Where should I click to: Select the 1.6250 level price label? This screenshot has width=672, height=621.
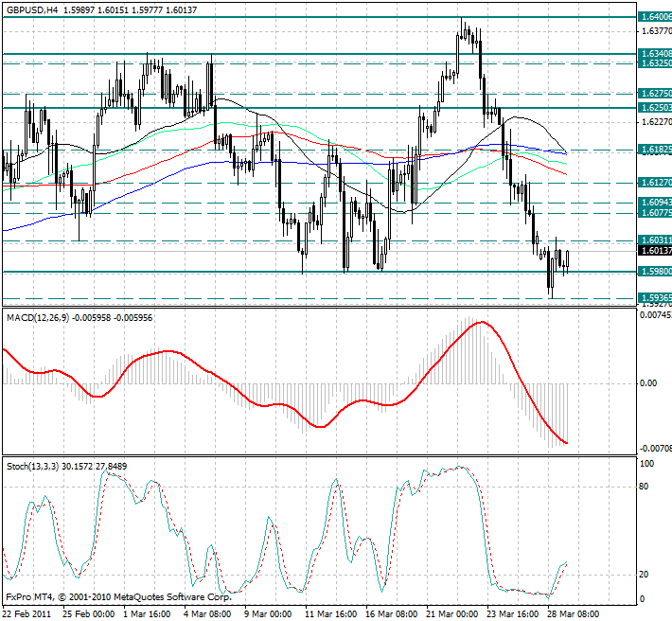pos(655,107)
